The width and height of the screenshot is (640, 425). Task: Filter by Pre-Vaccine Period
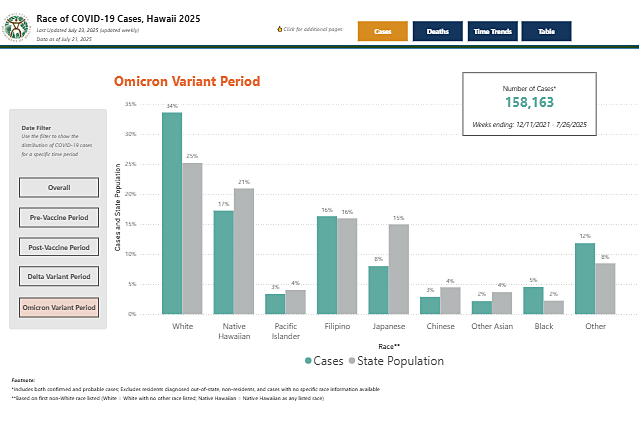coord(59,217)
